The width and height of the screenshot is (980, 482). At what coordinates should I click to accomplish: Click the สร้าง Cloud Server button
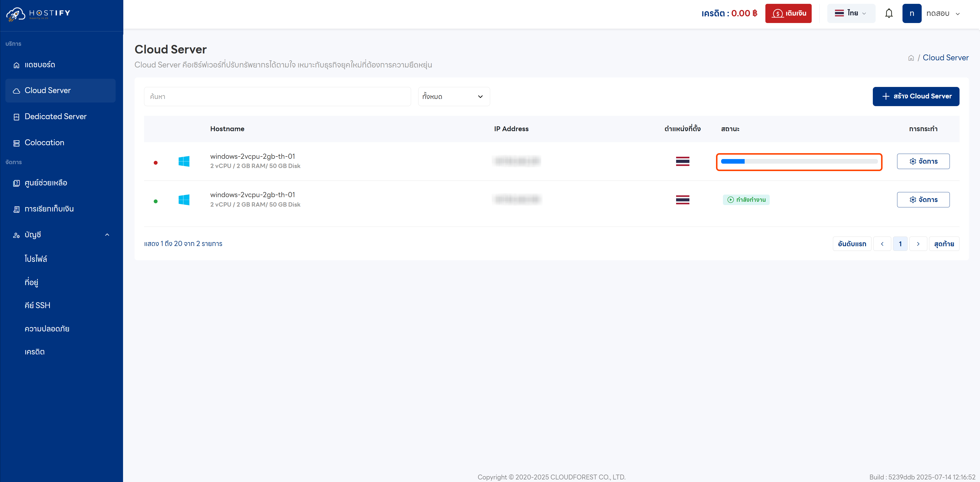916,96
